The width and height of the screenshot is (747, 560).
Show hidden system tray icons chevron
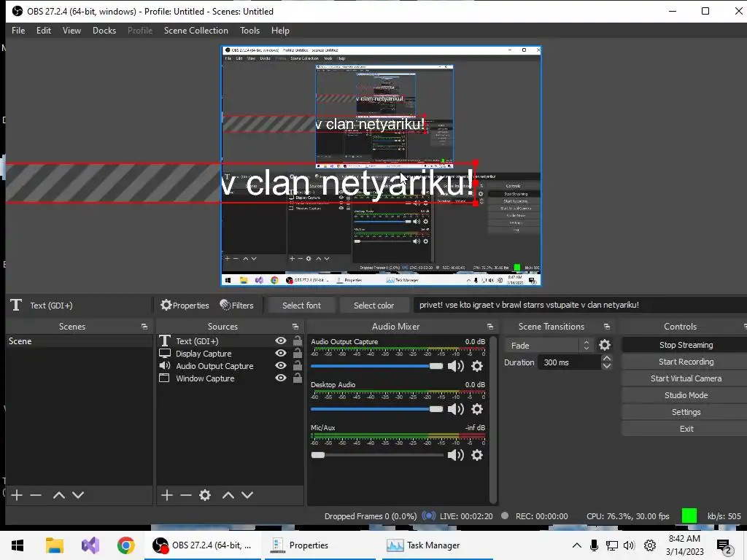pyautogui.click(x=576, y=545)
